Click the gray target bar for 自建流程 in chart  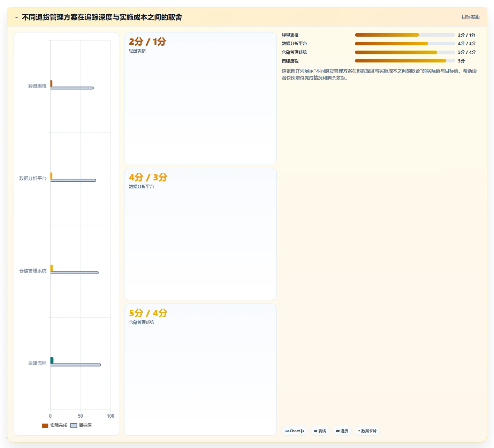click(76, 365)
